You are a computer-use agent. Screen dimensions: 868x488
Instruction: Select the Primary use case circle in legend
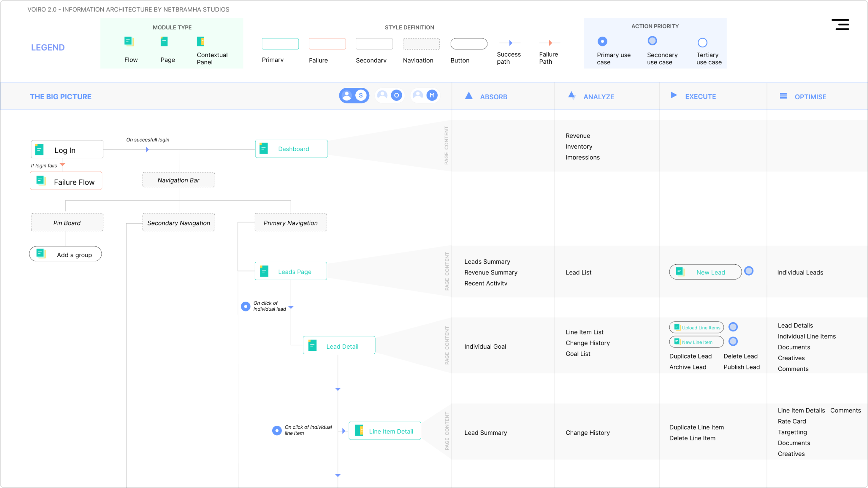pyautogui.click(x=602, y=41)
